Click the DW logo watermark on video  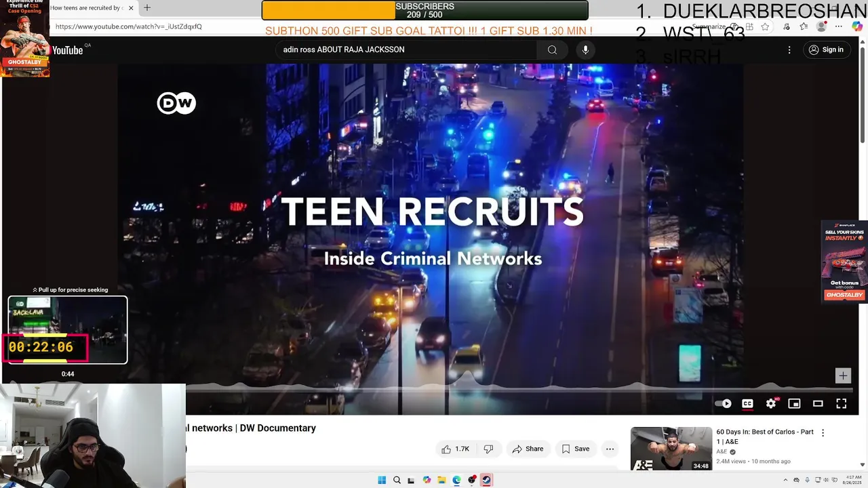(x=176, y=103)
